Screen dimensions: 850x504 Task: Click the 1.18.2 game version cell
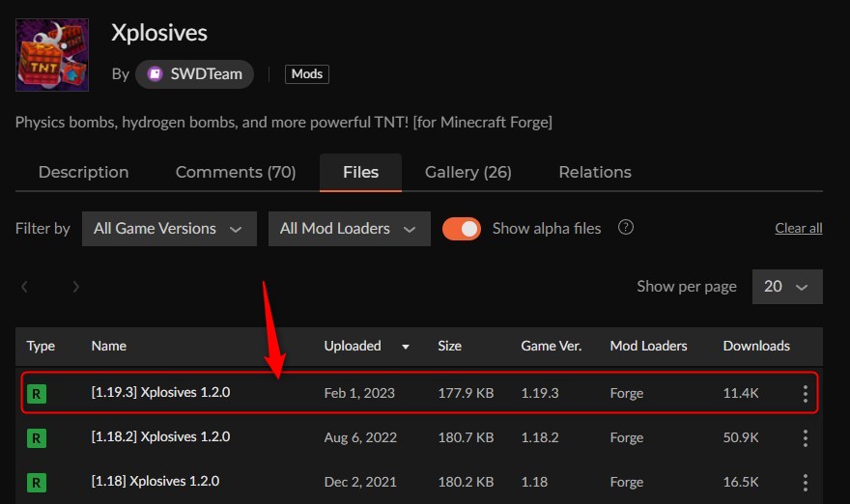click(539, 438)
